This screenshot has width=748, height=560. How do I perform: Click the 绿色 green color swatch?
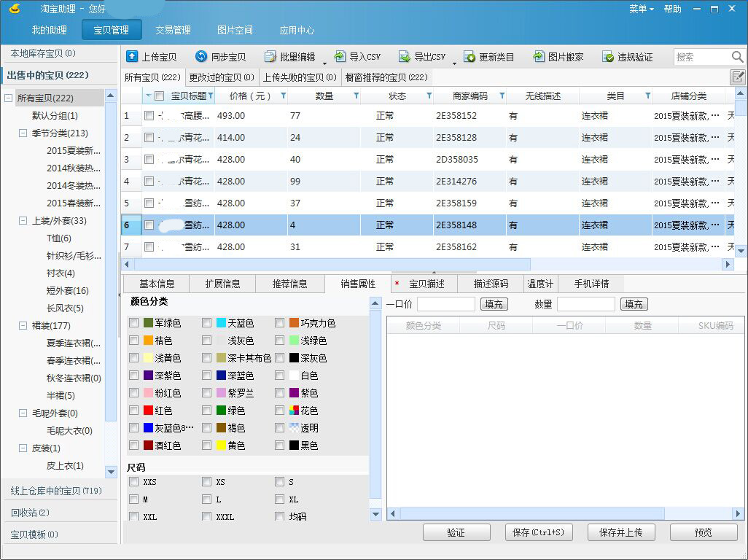222,411
